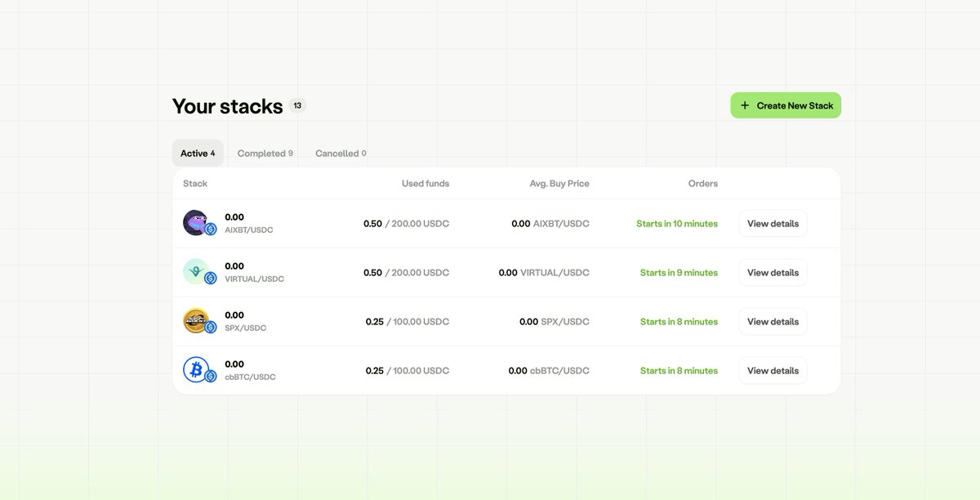
Task: Click the Used funds column header
Action: click(425, 183)
